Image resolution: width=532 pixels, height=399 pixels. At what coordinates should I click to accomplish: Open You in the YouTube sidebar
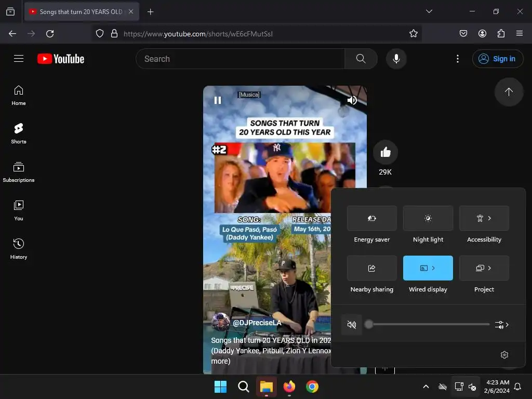coord(19,211)
